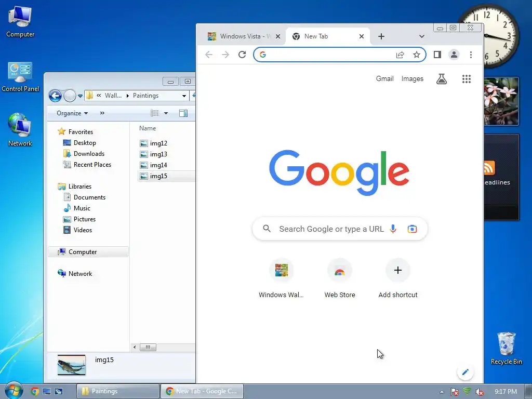Click the Add shortcut plus button
The image size is (532, 399).
[398, 270]
